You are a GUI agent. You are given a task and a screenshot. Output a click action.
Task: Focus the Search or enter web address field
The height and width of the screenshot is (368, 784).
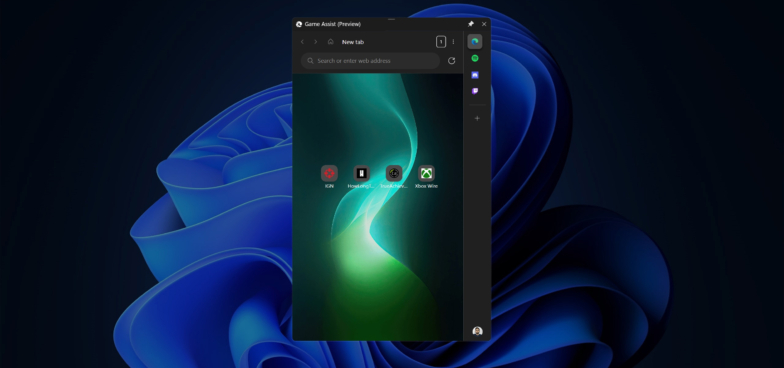click(x=370, y=60)
